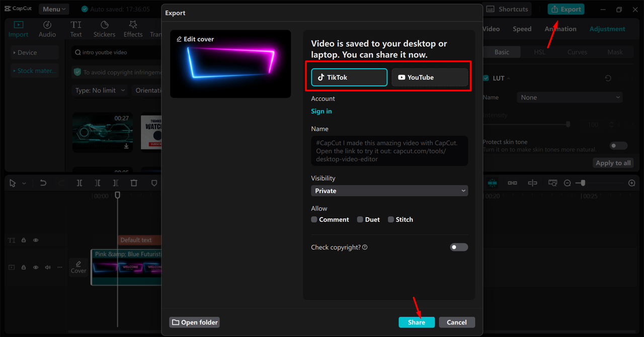Screen dimensions: 644x337
Task: Toggle the linkage chain icon in timeline
Action: pyautogui.click(x=512, y=183)
